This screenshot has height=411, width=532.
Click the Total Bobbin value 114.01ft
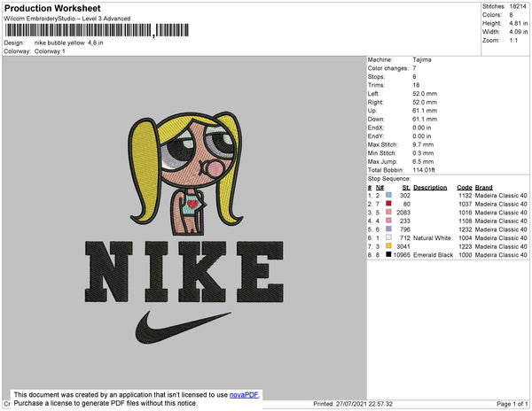tap(424, 170)
